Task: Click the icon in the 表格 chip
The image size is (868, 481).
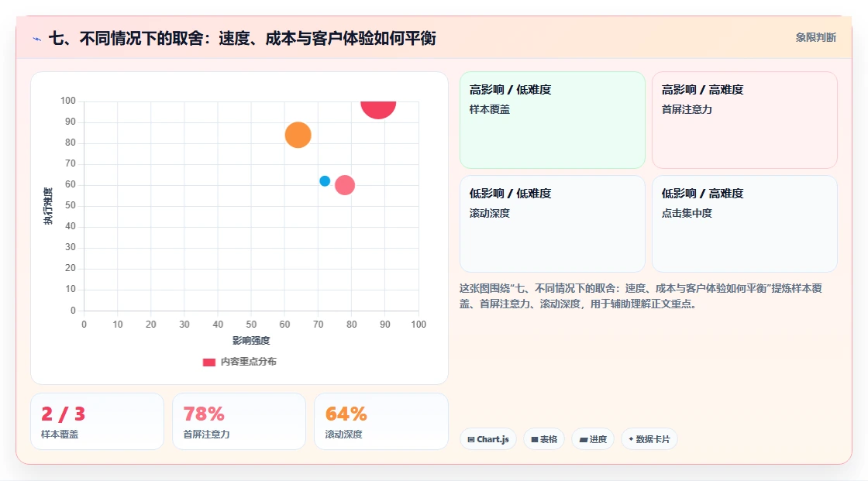Action: tap(535, 439)
